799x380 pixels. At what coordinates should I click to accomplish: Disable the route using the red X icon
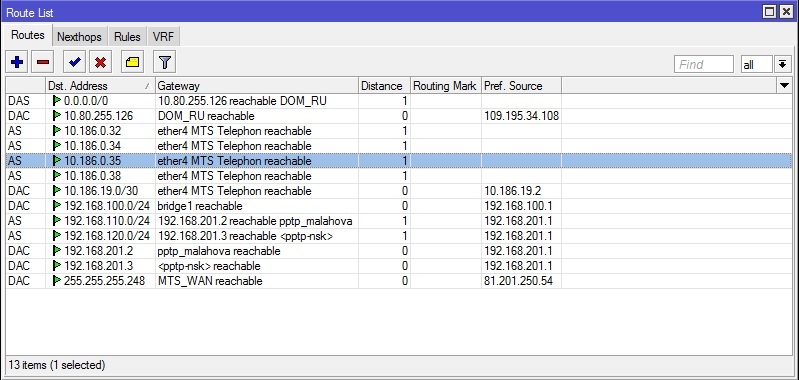[x=101, y=63]
